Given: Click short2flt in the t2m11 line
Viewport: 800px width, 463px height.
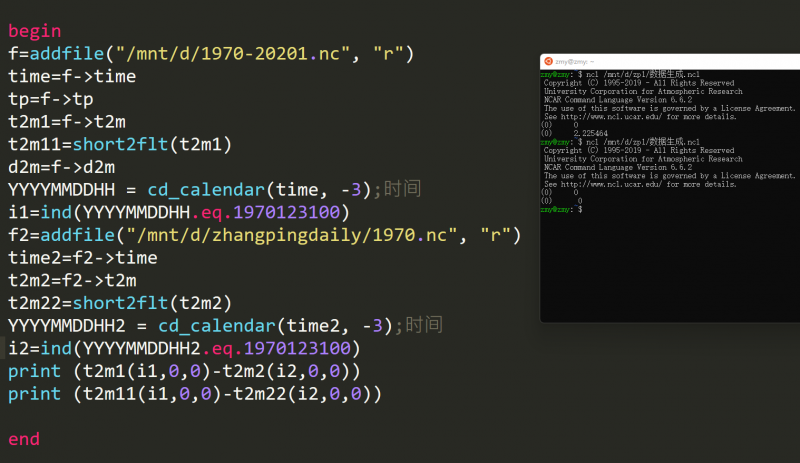Looking at the screenshot, I should [120, 145].
